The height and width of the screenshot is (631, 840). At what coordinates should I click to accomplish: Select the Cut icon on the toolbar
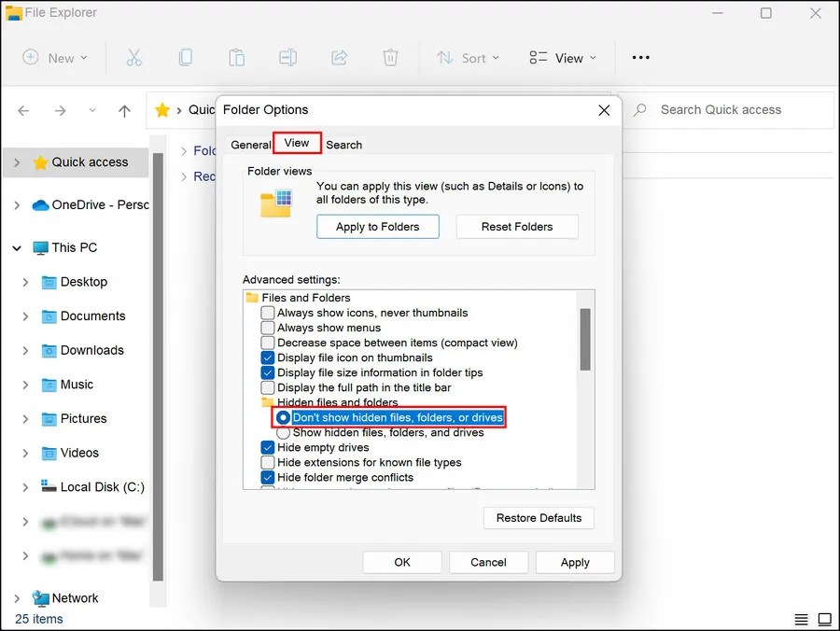click(134, 57)
